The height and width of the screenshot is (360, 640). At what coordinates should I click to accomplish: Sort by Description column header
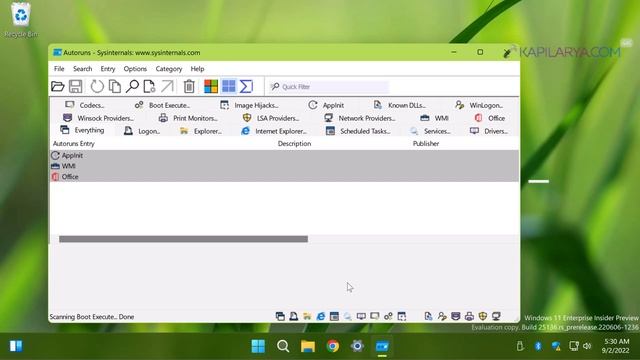coord(294,144)
